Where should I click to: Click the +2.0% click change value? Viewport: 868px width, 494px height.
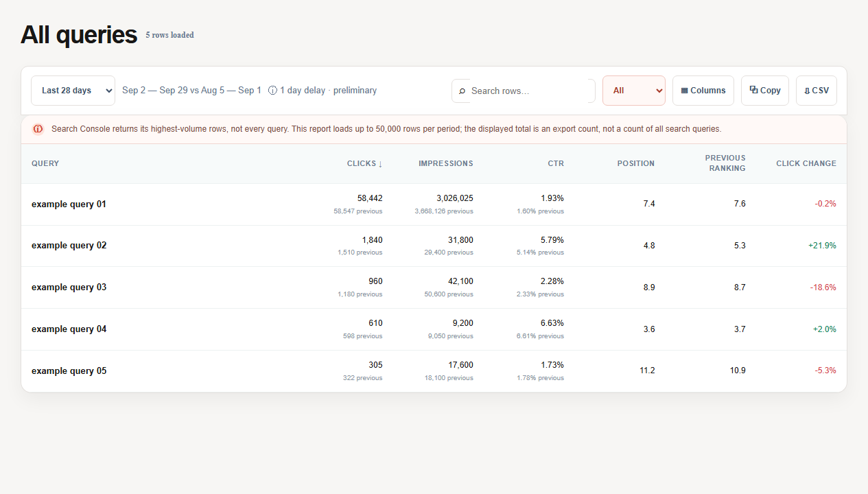(825, 329)
